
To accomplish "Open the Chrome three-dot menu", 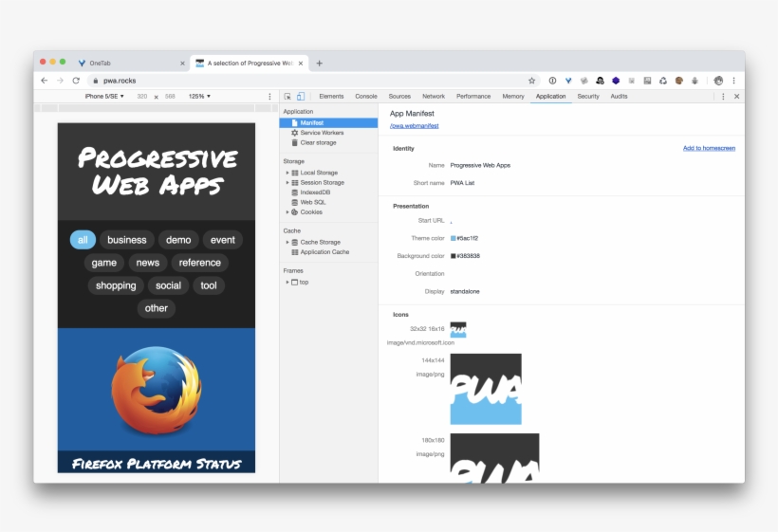I will point(733,81).
